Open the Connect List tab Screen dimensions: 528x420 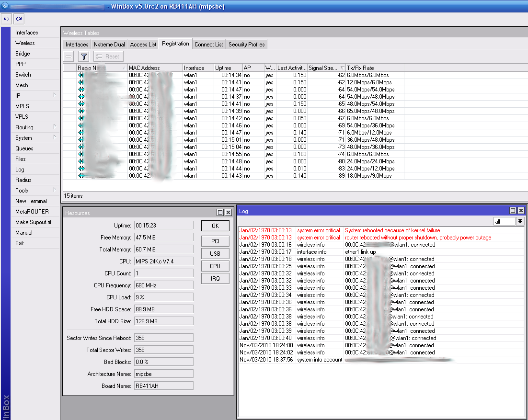click(x=208, y=44)
